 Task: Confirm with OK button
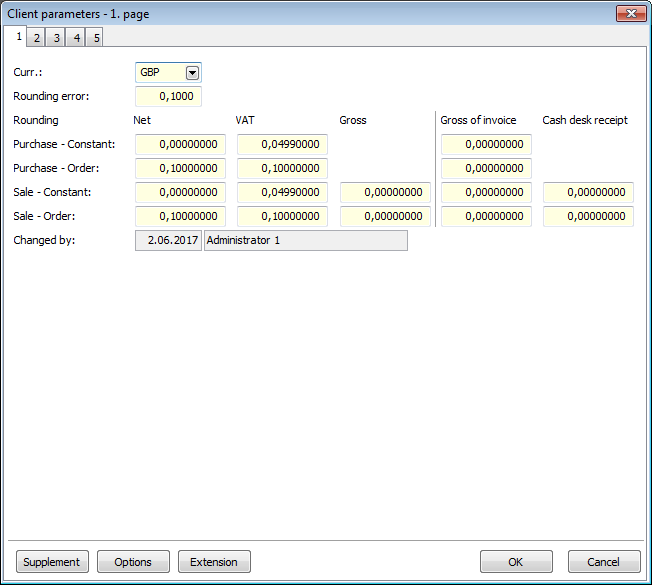[516, 562]
